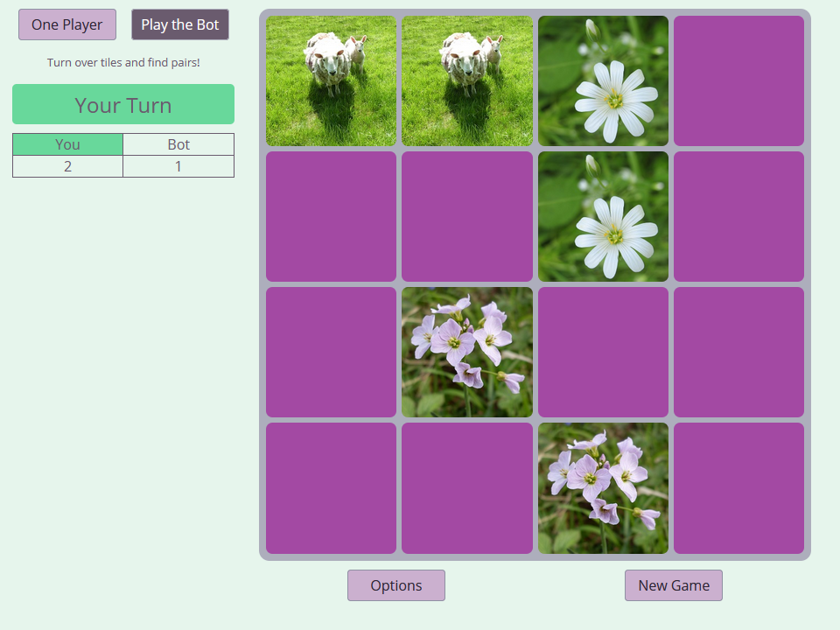Click the Bot header in score table
The height and width of the screenshot is (630, 840).
coord(178,144)
